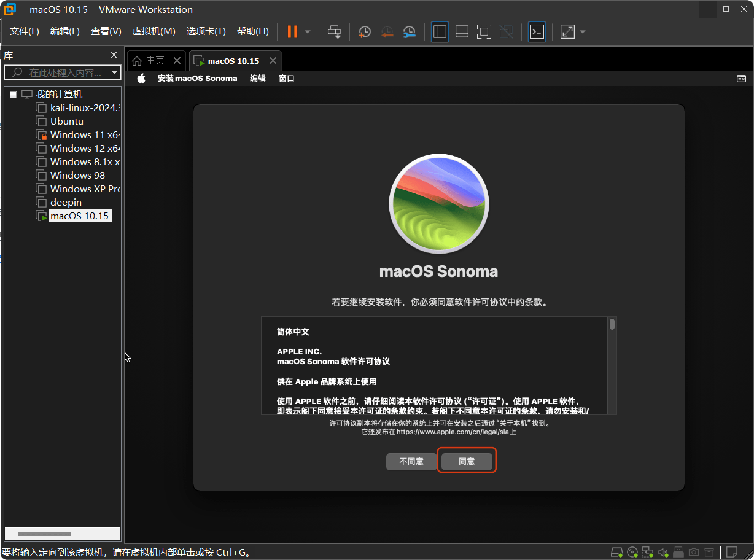Click the 同意 button to accept license
The image size is (754, 560).
coord(467,461)
